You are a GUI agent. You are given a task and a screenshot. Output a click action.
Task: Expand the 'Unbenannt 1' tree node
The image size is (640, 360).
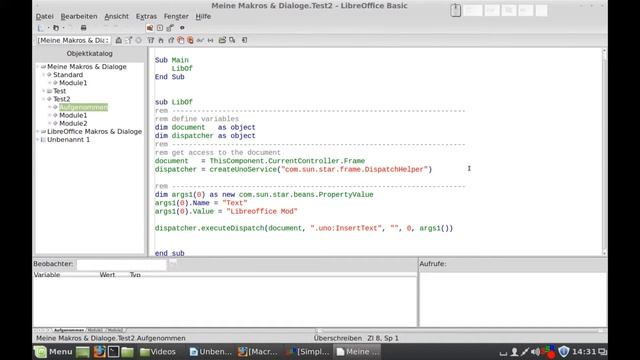pyautogui.click(x=38, y=140)
